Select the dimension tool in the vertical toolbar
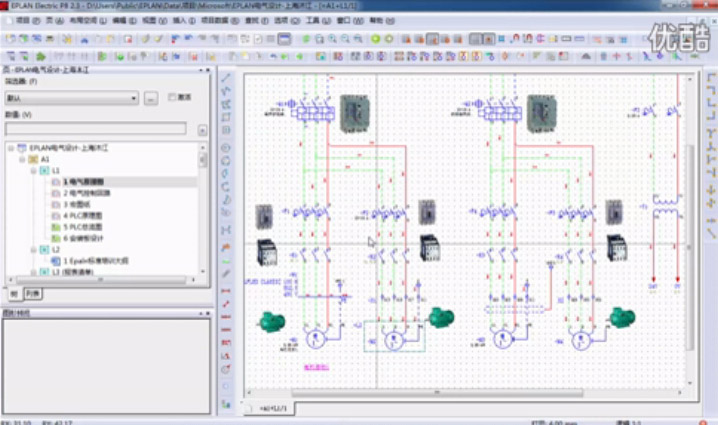 tap(226, 291)
